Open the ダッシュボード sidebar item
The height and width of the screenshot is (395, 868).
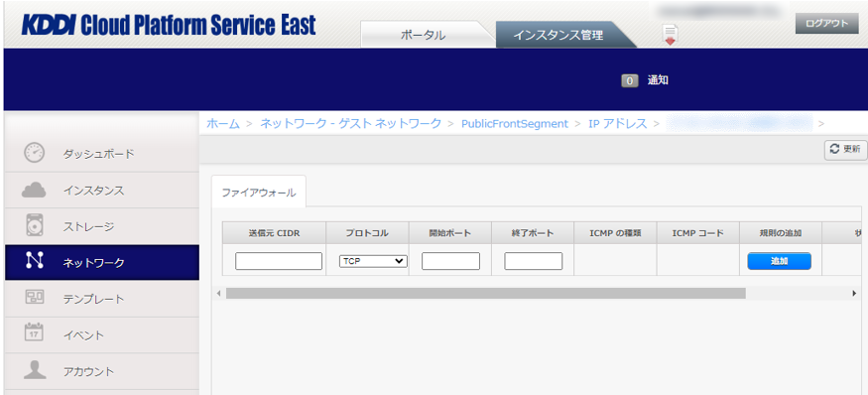pos(101,154)
